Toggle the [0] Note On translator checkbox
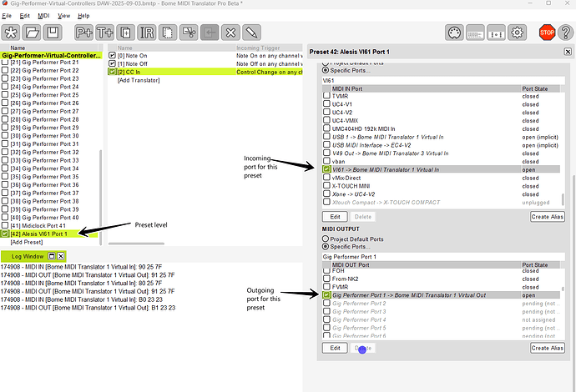The image size is (576, 392). (112, 55)
